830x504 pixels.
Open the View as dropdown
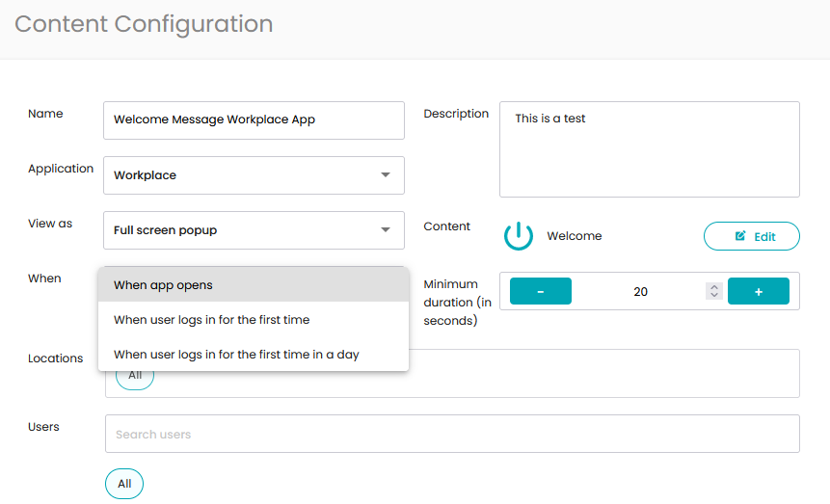point(254,230)
